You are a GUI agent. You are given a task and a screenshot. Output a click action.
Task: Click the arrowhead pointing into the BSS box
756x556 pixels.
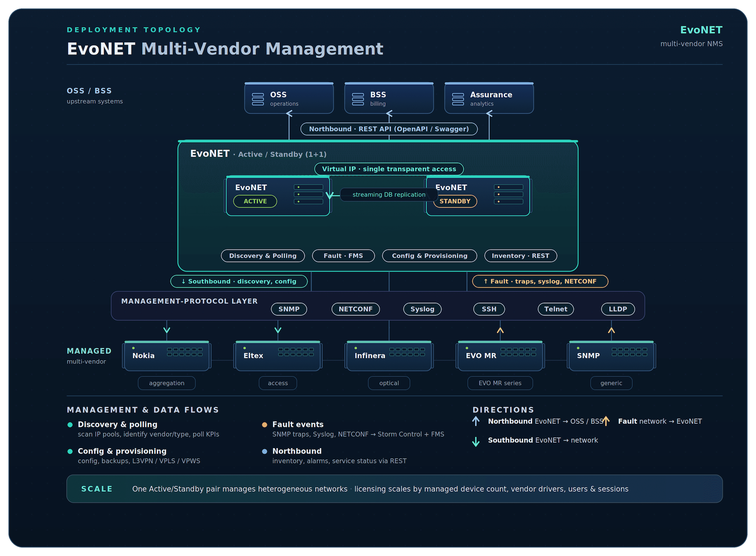pos(389,114)
